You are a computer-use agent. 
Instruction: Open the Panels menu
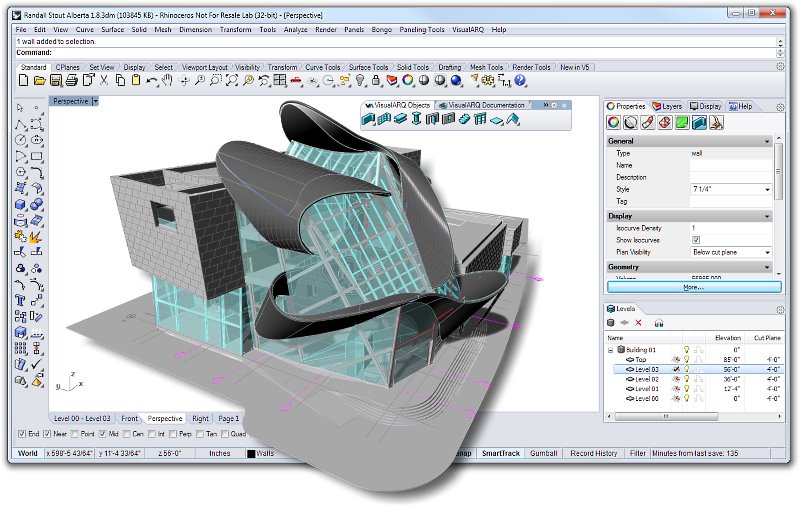tap(354, 30)
